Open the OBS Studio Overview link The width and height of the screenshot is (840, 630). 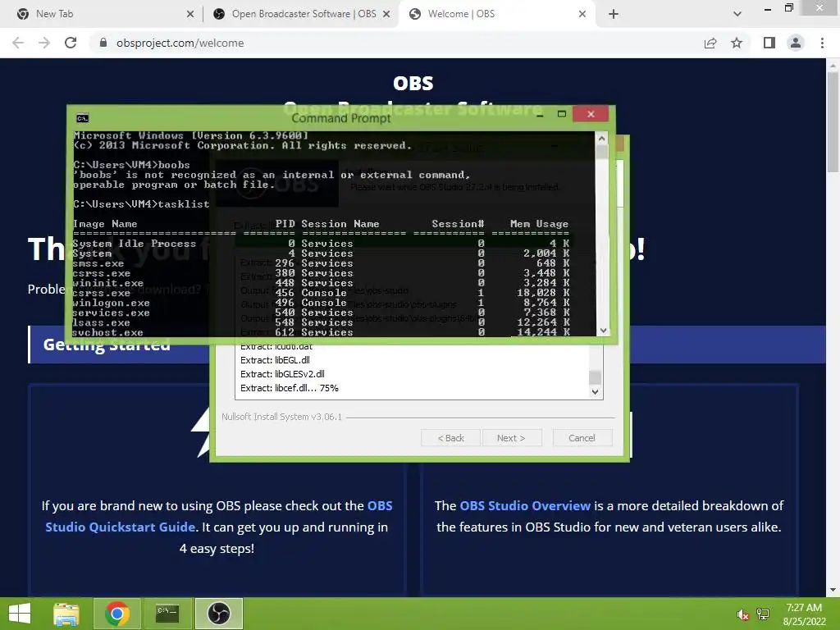click(x=525, y=505)
